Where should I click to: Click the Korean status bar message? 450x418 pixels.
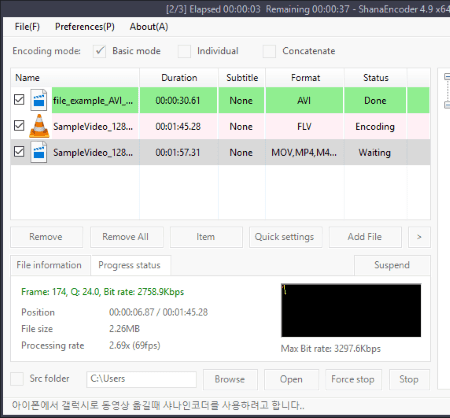(158, 406)
